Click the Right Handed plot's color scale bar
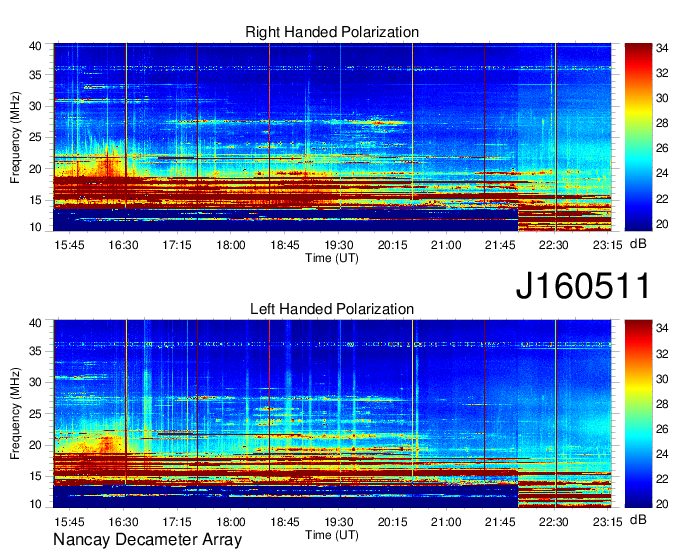Image resolution: width=680 pixels, height=552 pixels. coord(638,137)
